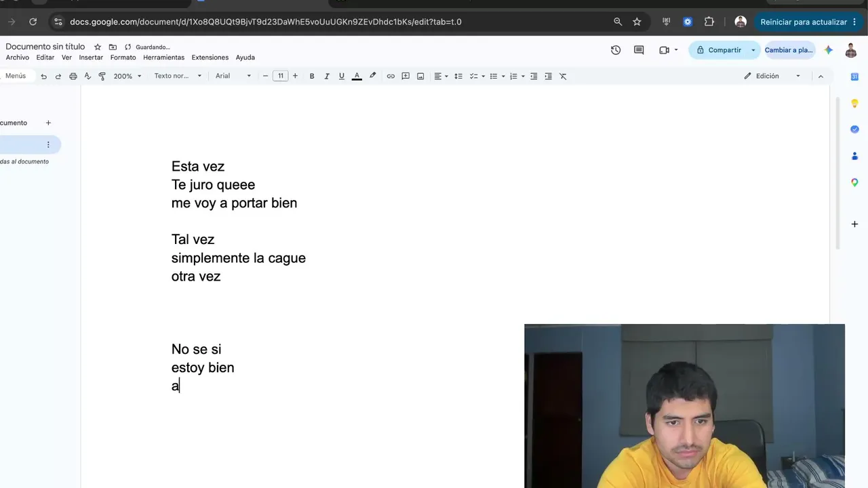Image resolution: width=868 pixels, height=488 pixels.
Task: Run spelling and grammar check
Action: point(87,76)
